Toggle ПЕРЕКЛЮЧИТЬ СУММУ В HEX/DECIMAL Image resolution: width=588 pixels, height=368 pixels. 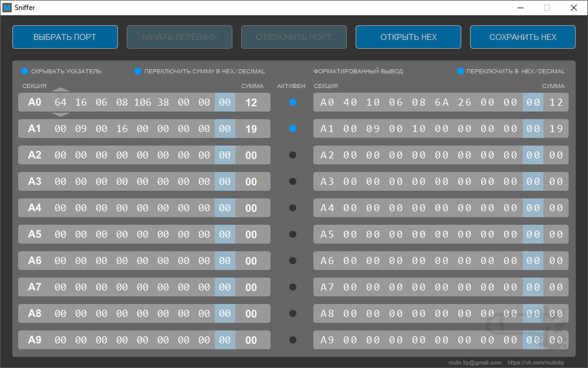click(x=138, y=71)
